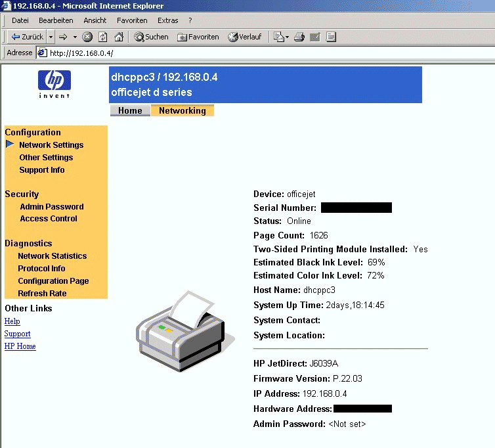
Task: Click the Edit page icon
Action: 315,37
